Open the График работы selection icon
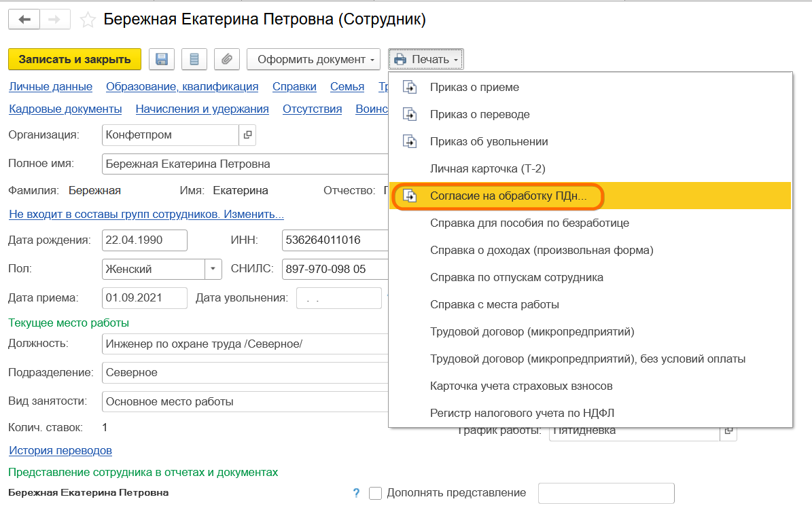 tap(728, 431)
